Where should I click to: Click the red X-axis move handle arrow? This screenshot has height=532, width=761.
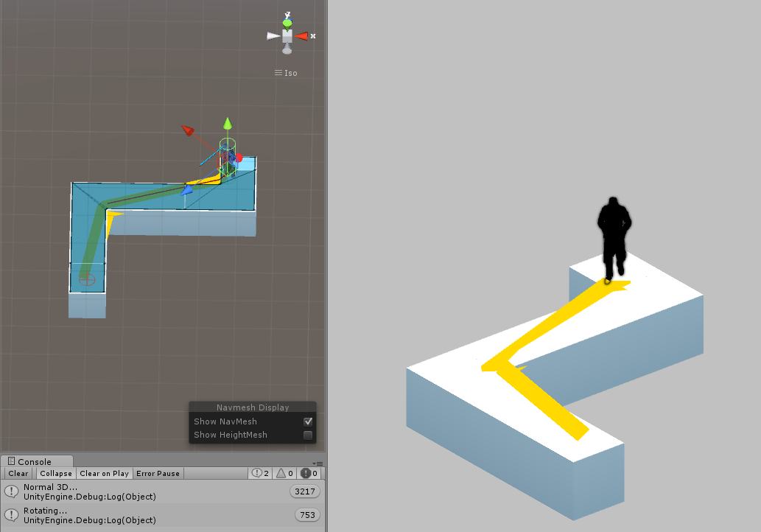(x=189, y=130)
